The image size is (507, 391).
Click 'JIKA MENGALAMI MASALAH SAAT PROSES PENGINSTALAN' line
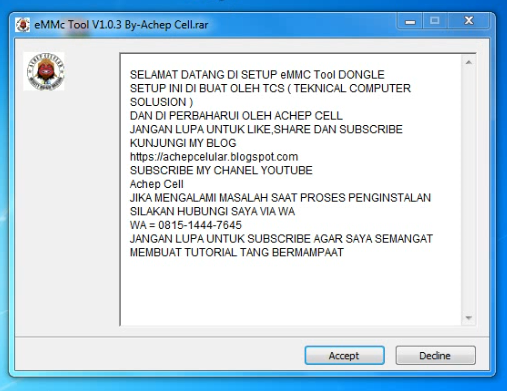click(x=280, y=198)
